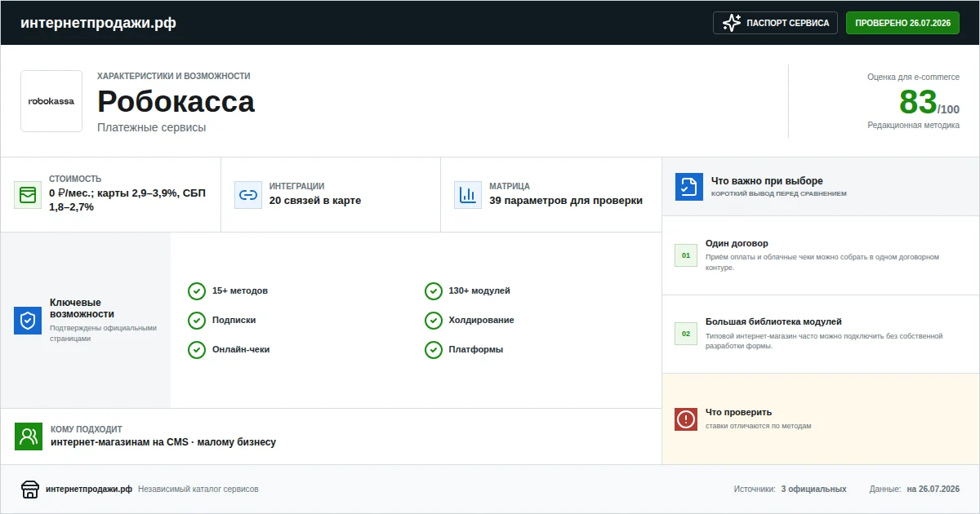The height and width of the screenshot is (514, 980).
Task: Click the Оценка для e-commerce label
Action: (914, 77)
